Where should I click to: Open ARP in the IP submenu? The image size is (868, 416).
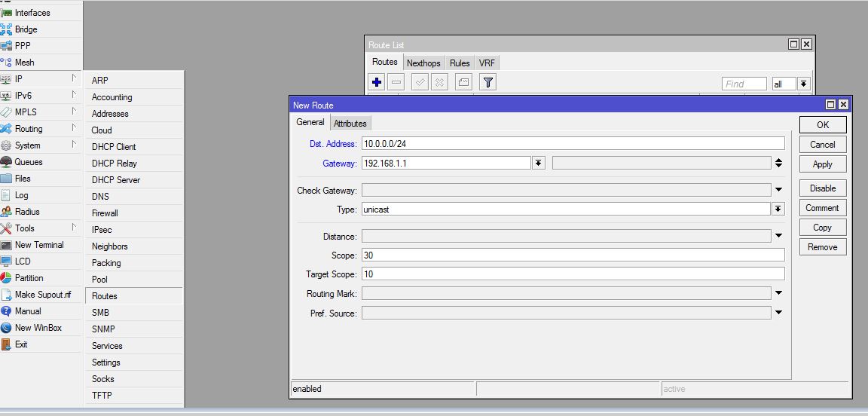tap(133, 80)
